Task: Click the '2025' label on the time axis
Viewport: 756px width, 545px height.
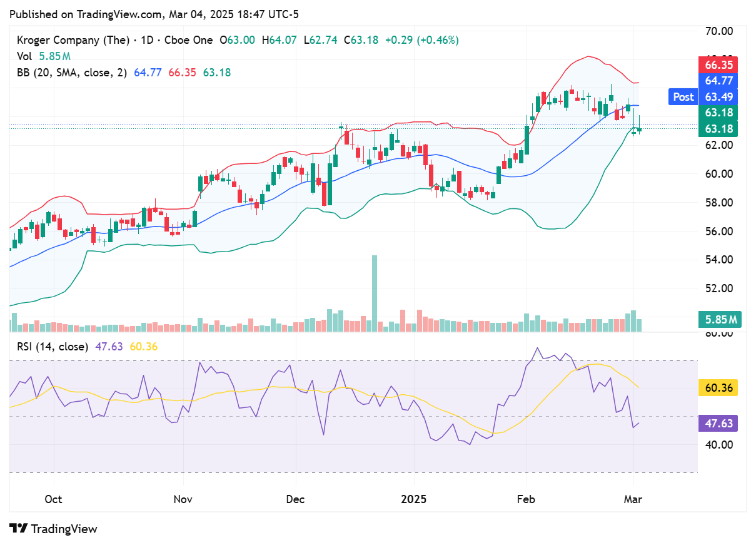Action: [x=415, y=500]
